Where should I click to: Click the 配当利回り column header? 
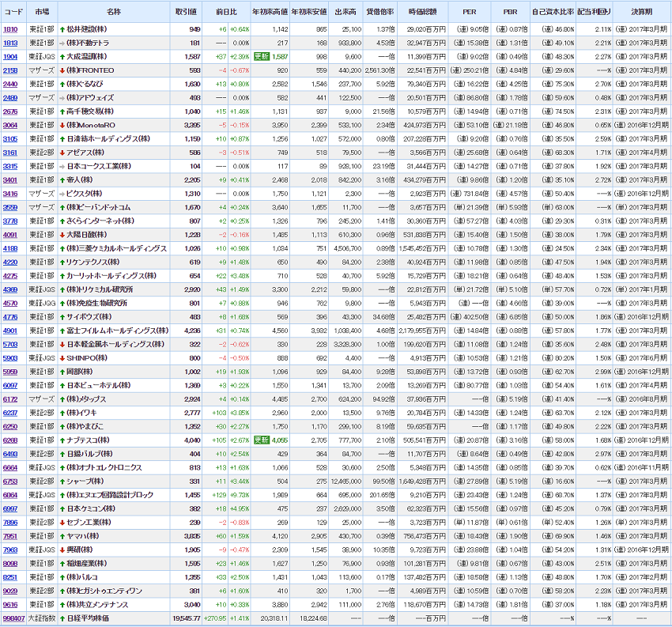coord(594,12)
